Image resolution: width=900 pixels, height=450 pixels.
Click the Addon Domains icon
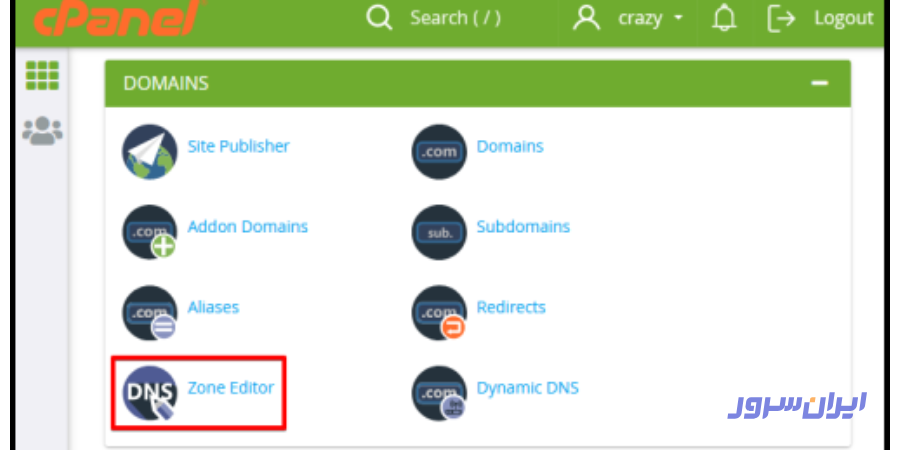(x=149, y=232)
